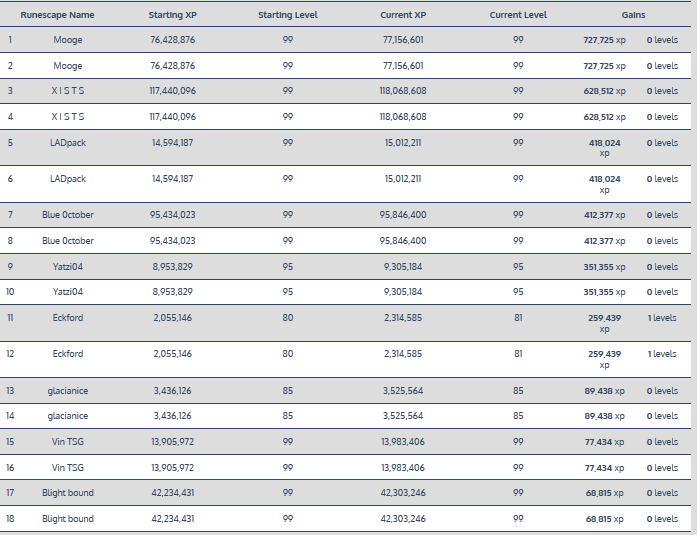Click glacianice name in row 13
This screenshot has width=697, height=535.
tap(68, 391)
